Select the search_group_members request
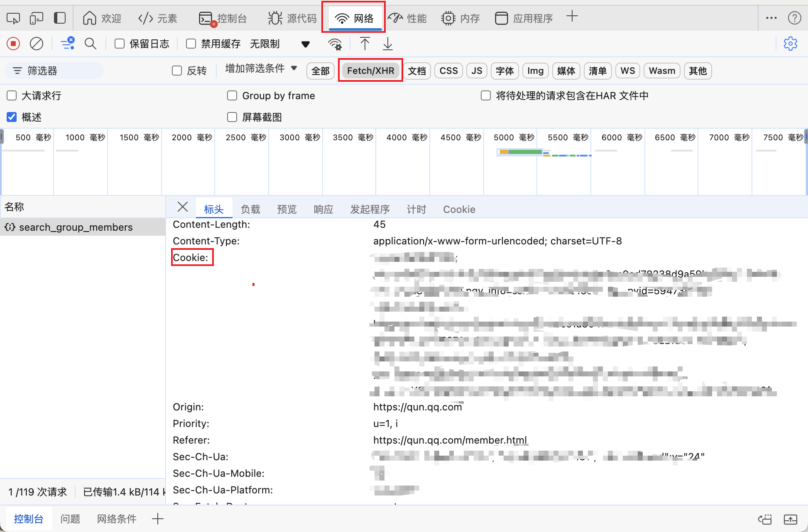The height and width of the screenshot is (532, 808). click(76, 227)
